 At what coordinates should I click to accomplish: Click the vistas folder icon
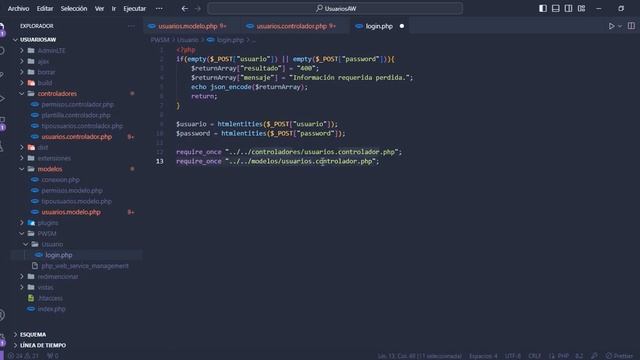point(31,287)
